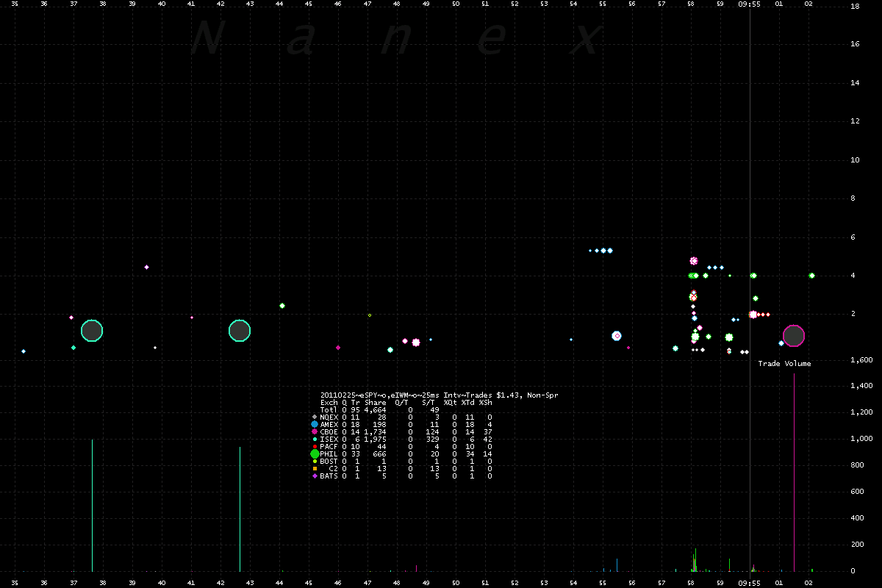Click the magenta CBOE legend marker
The height and width of the screenshot is (588, 882).
(x=315, y=431)
